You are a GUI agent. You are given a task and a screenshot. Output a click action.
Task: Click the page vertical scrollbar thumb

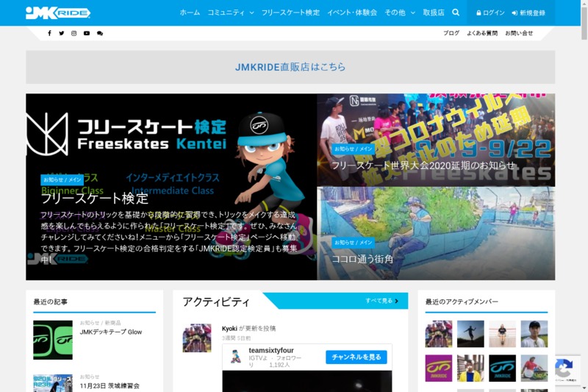coord(584,23)
